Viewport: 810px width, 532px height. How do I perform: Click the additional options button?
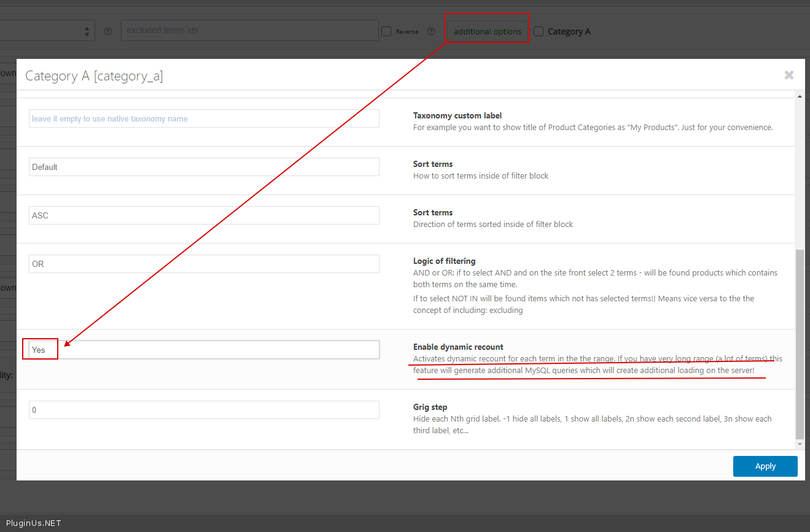(488, 31)
